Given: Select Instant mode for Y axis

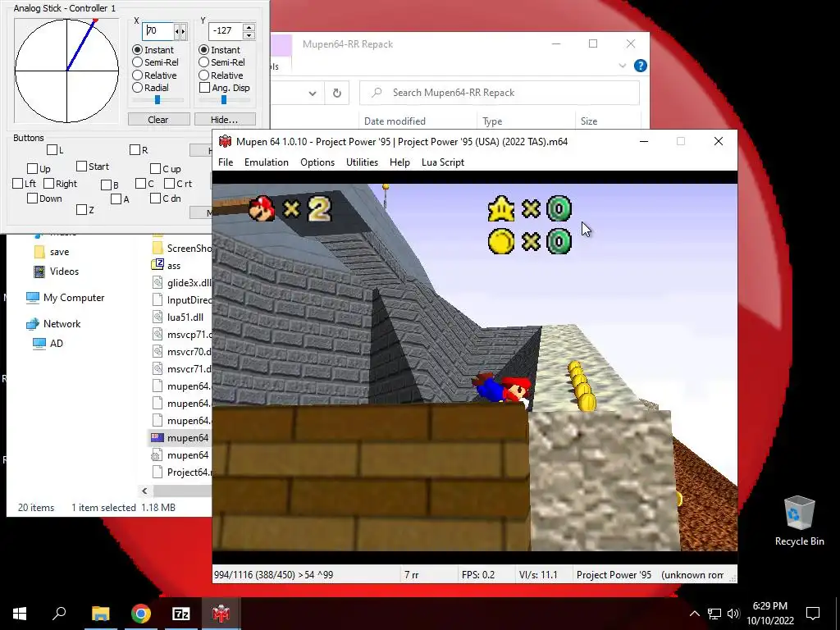Looking at the screenshot, I should coord(204,50).
